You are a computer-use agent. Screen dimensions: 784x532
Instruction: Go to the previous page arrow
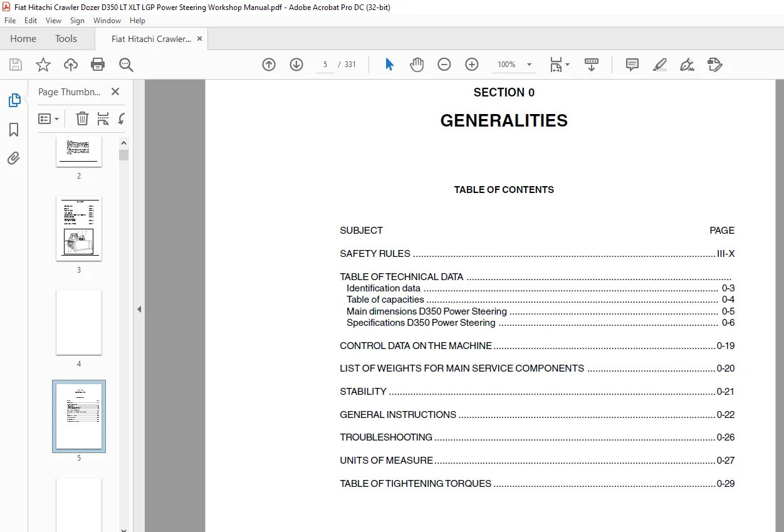point(269,65)
